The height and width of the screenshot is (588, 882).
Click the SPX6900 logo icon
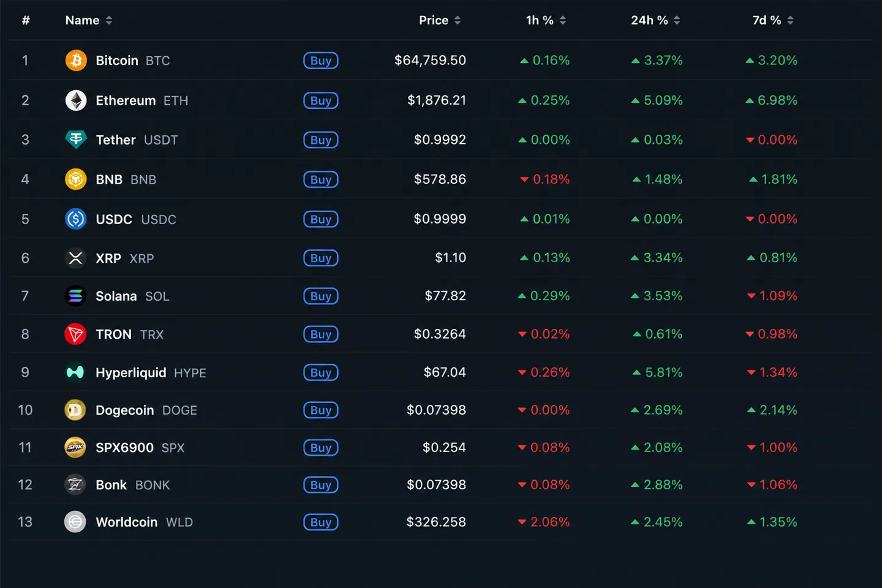(x=76, y=448)
